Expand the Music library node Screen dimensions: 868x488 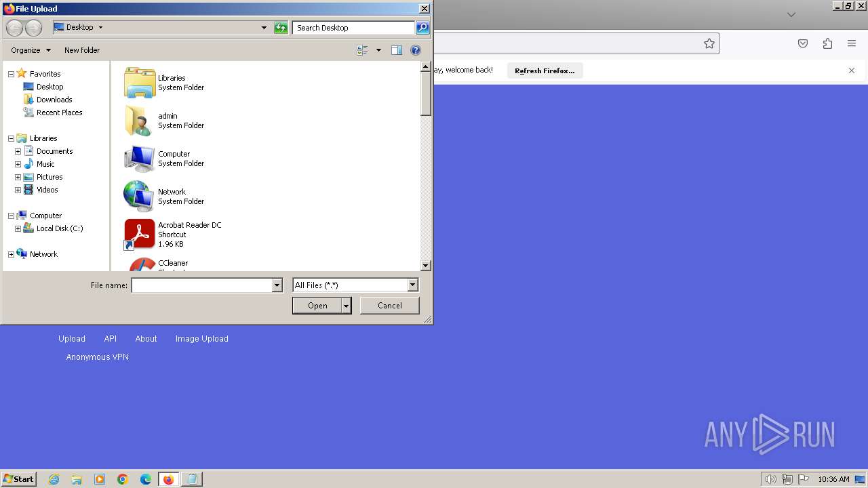18,164
